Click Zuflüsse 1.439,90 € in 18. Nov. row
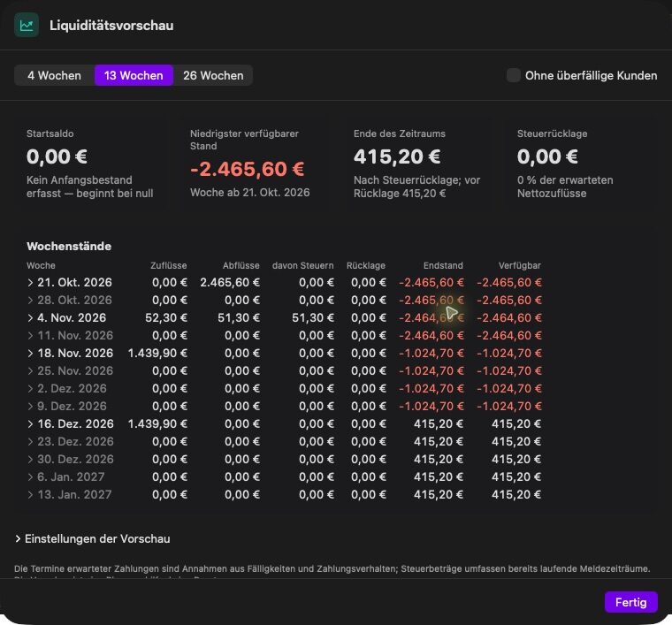The height and width of the screenshot is (625, 672). [157, 354]
